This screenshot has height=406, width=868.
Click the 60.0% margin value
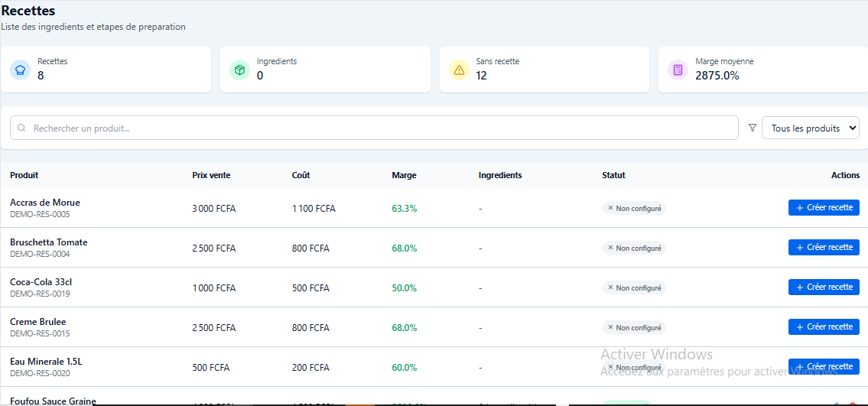(x=404, y=368)
